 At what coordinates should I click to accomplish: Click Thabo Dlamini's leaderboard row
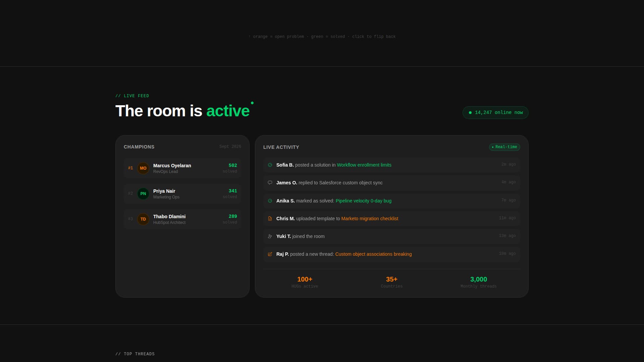point(182,219)
